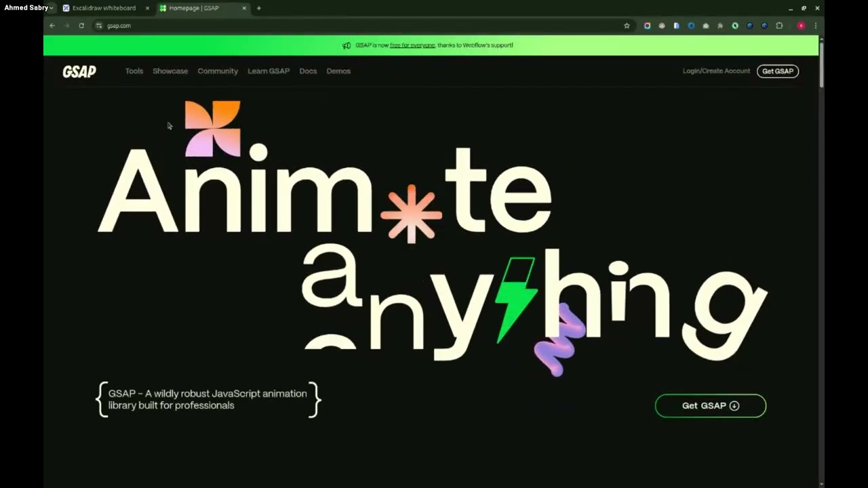Open Chrome's three-dot menu
Image resolution: width=868 pixels, height=488 pixels.
click(815, 26)
